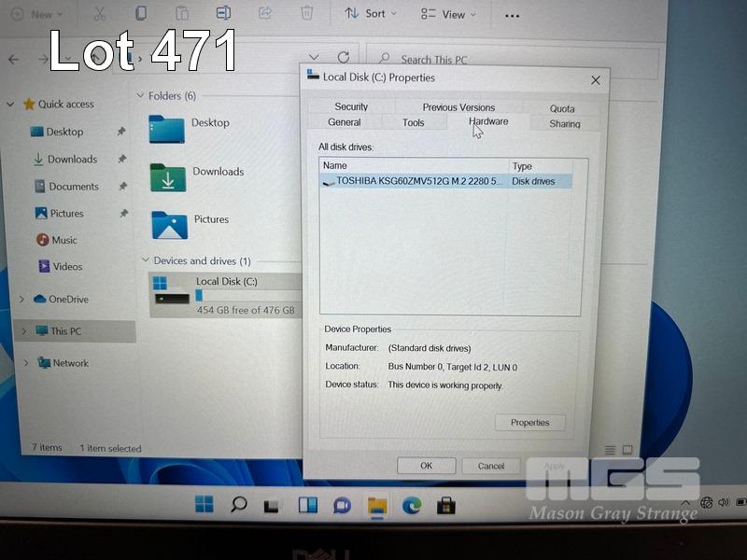Click the Delete trash icon in toolbar
This screenshot has height=560, width=747.
click(x=306, y=13)
